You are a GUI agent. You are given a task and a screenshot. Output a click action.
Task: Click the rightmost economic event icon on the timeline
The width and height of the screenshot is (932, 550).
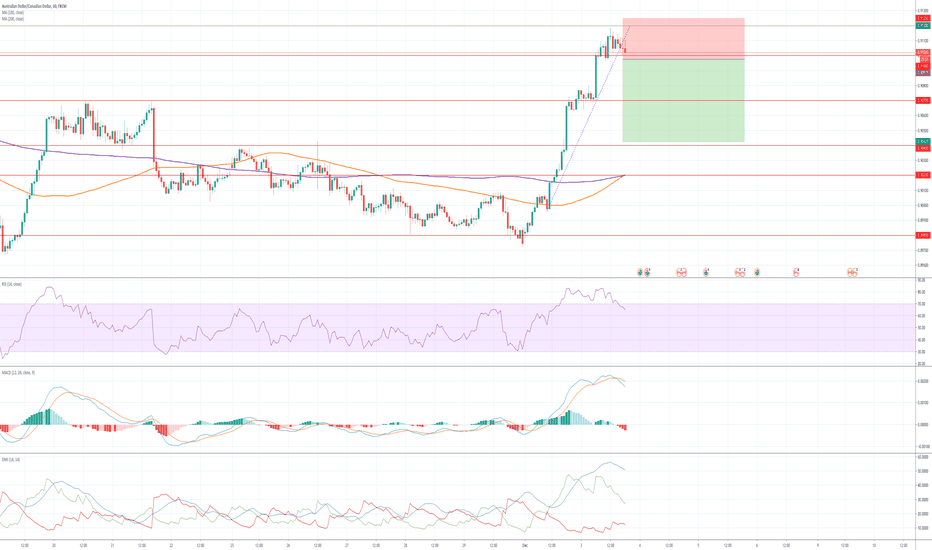853,271
